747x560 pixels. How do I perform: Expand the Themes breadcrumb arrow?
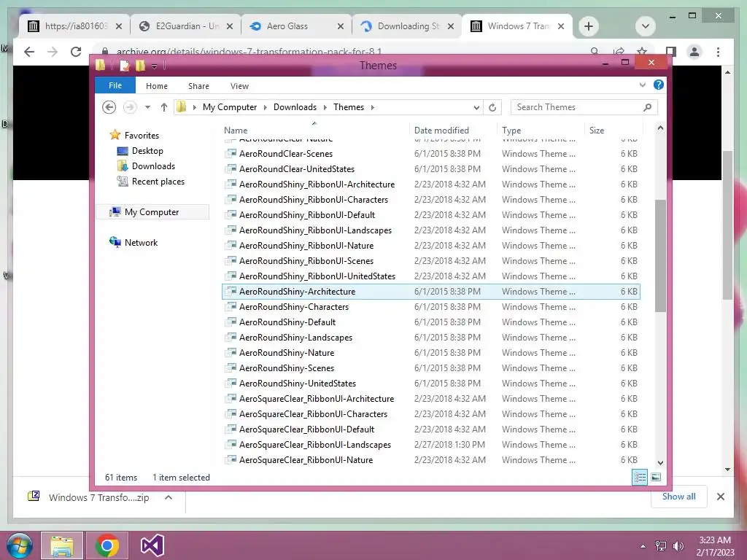[x=373, y=107]
